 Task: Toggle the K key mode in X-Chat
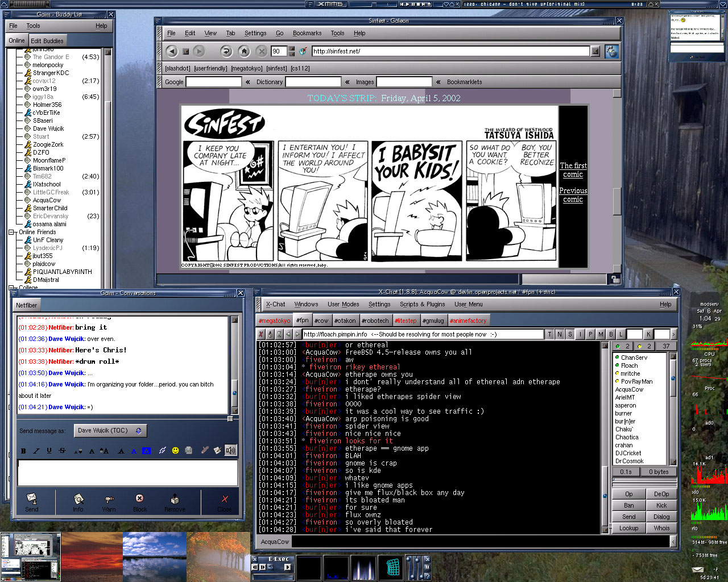[x=648, y=334]
